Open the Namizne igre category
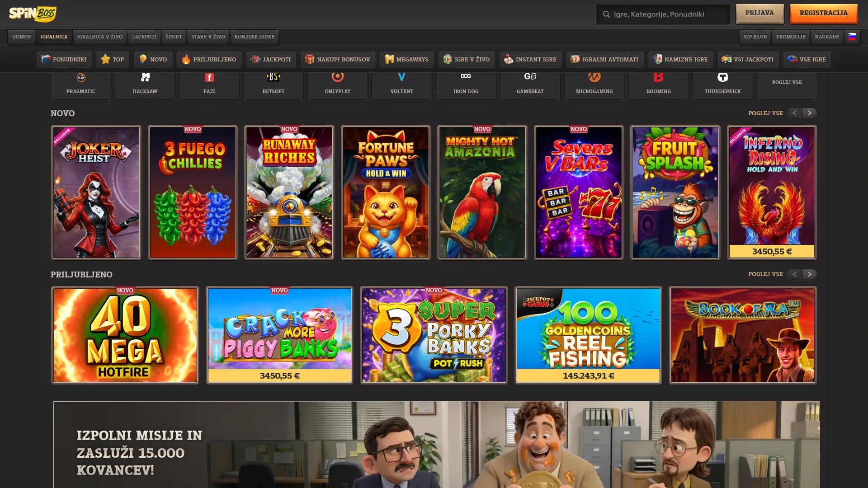The height and width of the screenshot is (488, 868). point(681,59)
